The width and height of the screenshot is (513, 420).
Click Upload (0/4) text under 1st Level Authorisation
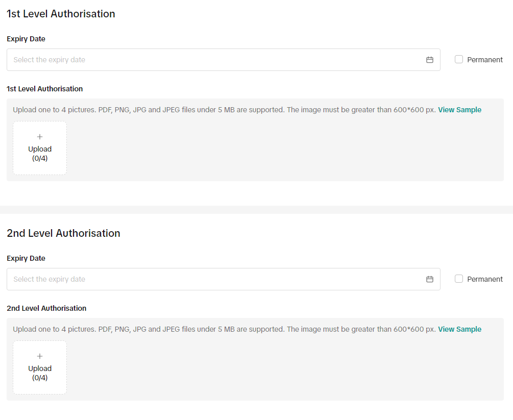pos(40,154)
